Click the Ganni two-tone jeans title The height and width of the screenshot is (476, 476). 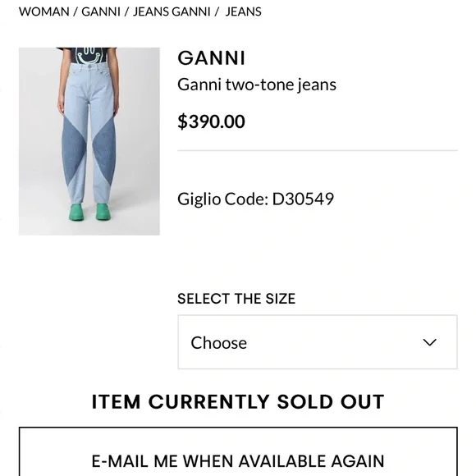coord(257,85)
